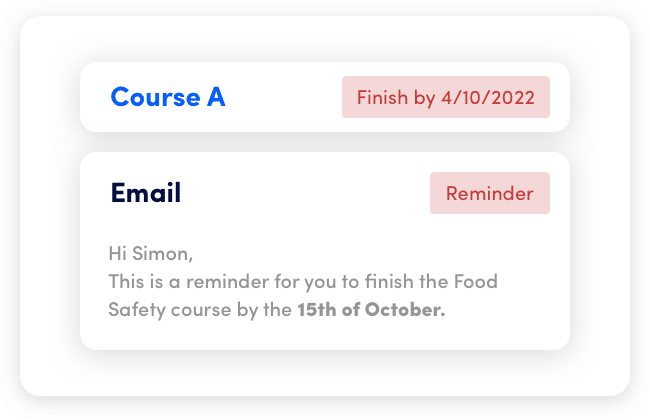Click the outer panel background beneath Email card

(325, 373)
